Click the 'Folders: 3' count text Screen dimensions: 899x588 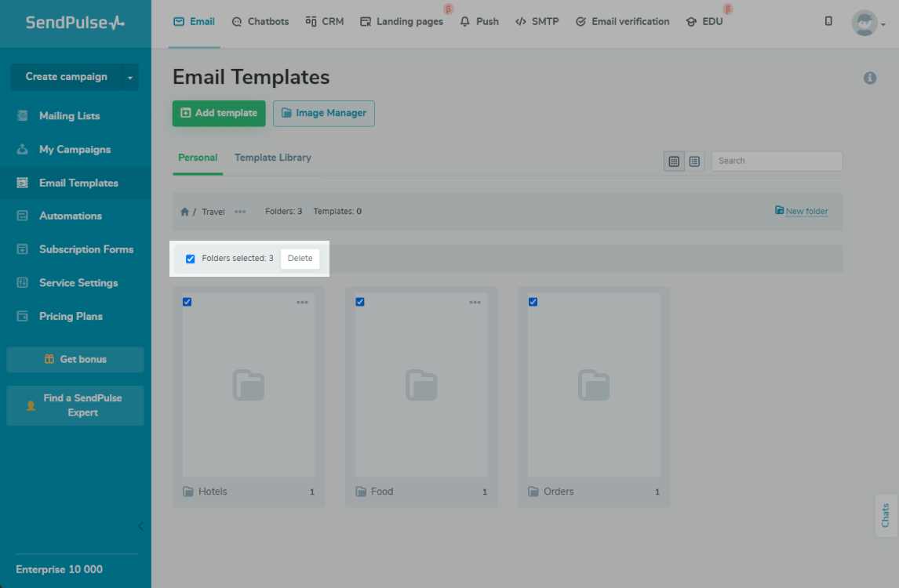coord(284,212)
